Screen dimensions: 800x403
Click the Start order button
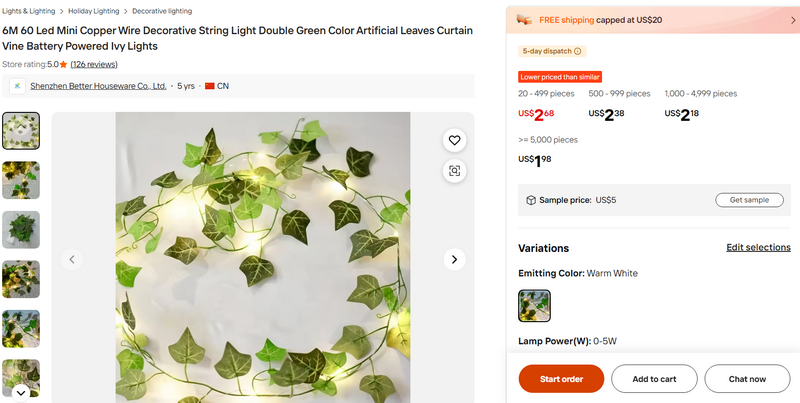point(561,379)
